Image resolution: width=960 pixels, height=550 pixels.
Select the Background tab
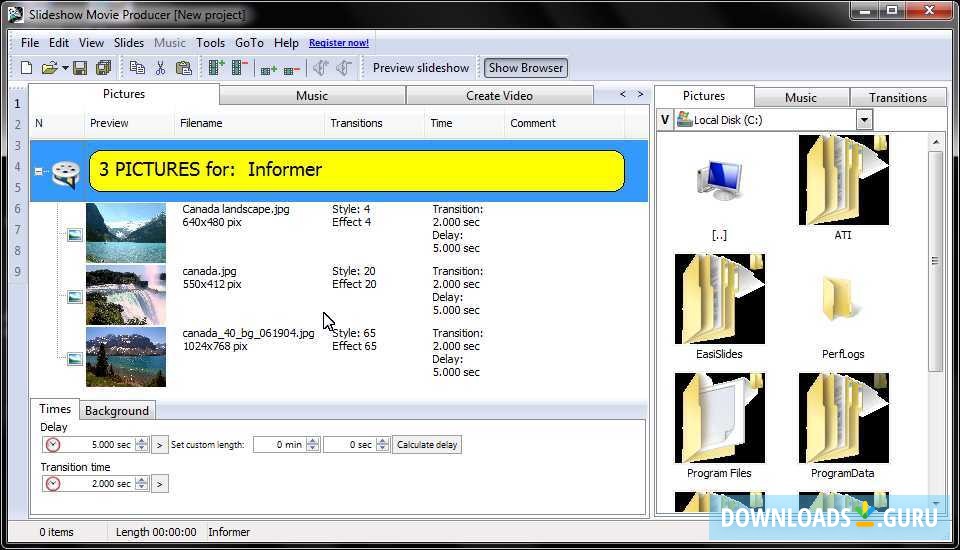[x=117, y=410]
